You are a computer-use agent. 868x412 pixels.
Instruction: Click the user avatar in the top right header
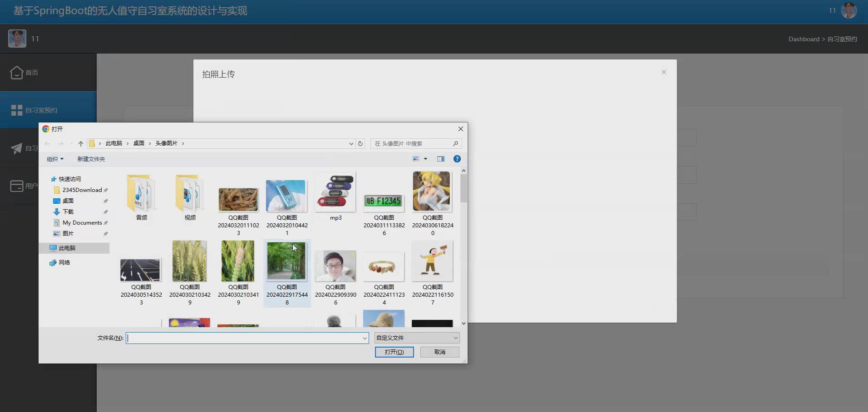coord(849,10)
